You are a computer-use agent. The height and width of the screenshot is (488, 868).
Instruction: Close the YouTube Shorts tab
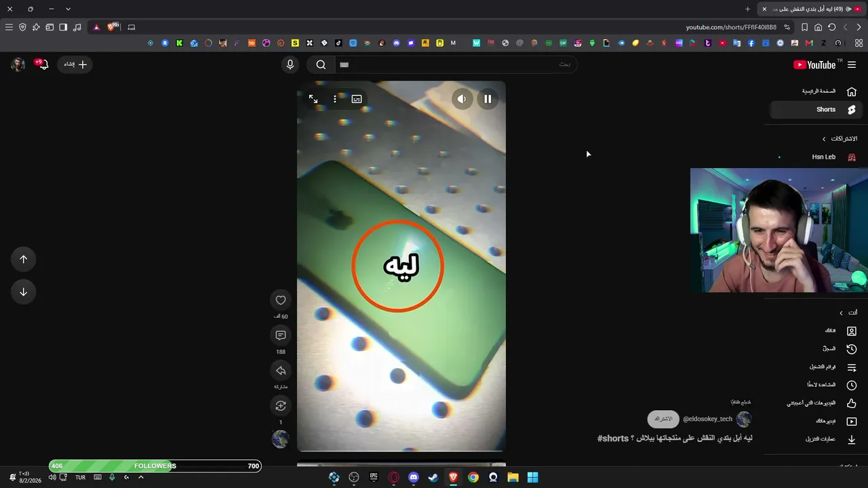point(764,9)
